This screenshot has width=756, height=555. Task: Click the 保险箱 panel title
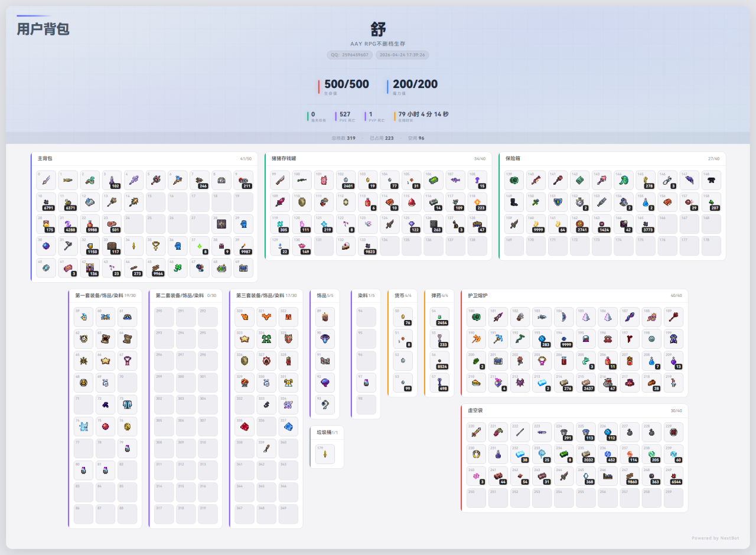pyautogui.click(x=513, y=159)
